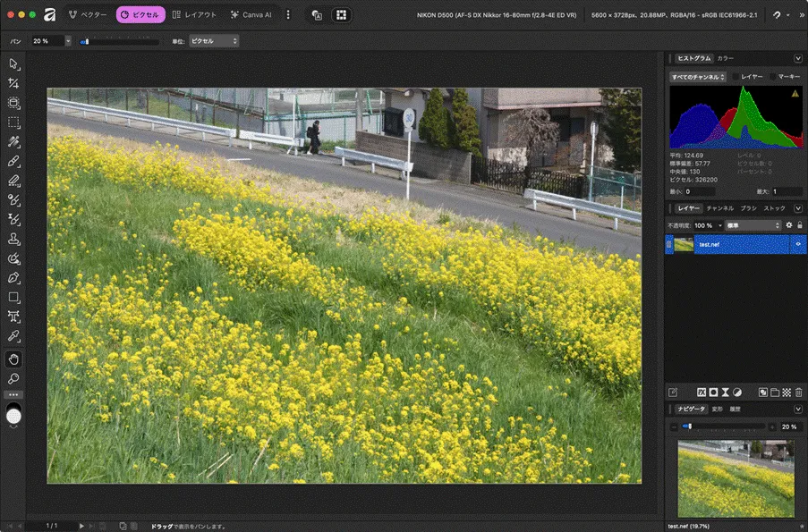The height and width of the screenshot is (532, 808).
Task: Enable the レイヤー checkbox in histogram
Action: [x=736, y=77]
